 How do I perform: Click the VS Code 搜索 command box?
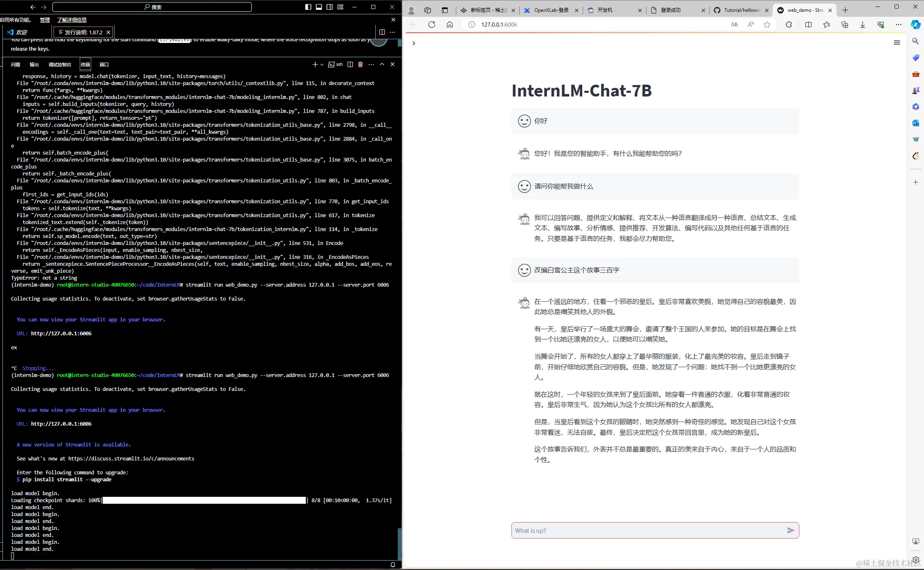[x=152, y=7]
